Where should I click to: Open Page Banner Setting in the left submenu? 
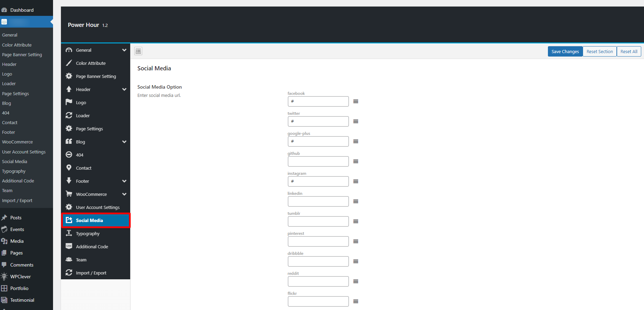[x=22, y=55]
